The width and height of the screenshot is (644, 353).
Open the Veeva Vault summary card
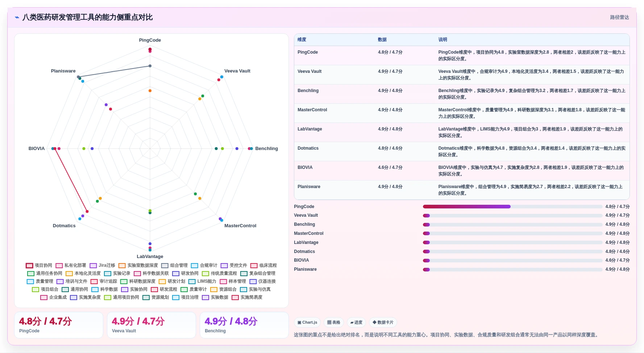tap(151, 325)
